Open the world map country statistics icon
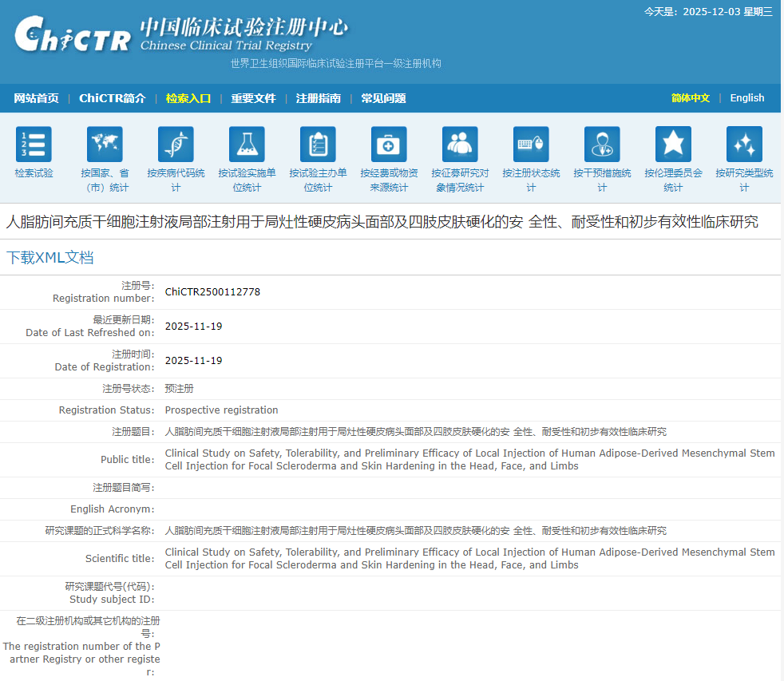The image size is (784, 681). click(x=105, y=145)
